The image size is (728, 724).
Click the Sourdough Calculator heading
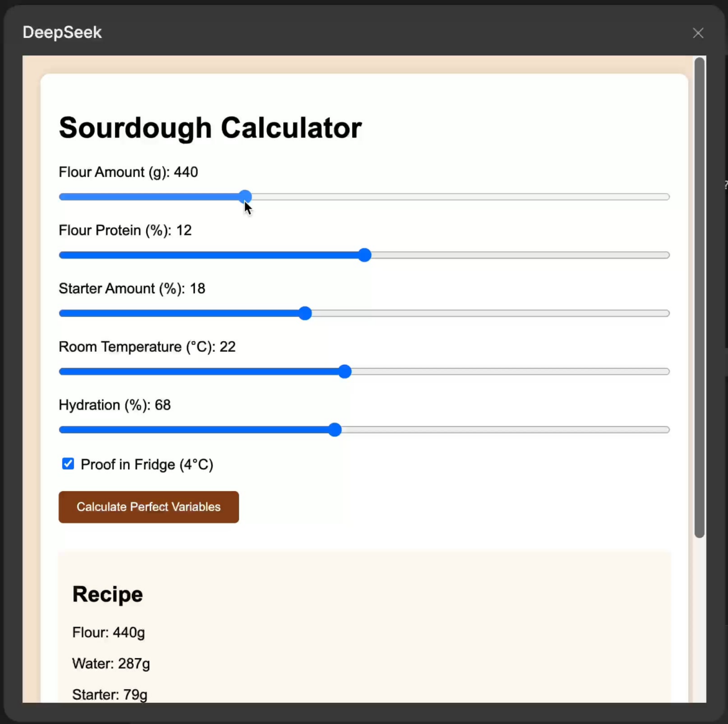[x=210, y=128]
